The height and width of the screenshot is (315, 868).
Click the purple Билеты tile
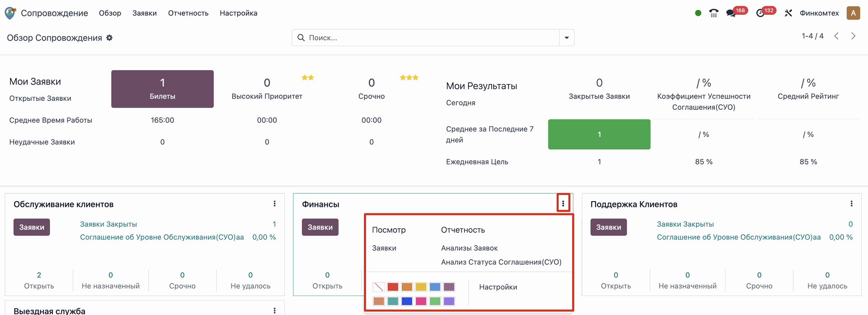point(162,89)
